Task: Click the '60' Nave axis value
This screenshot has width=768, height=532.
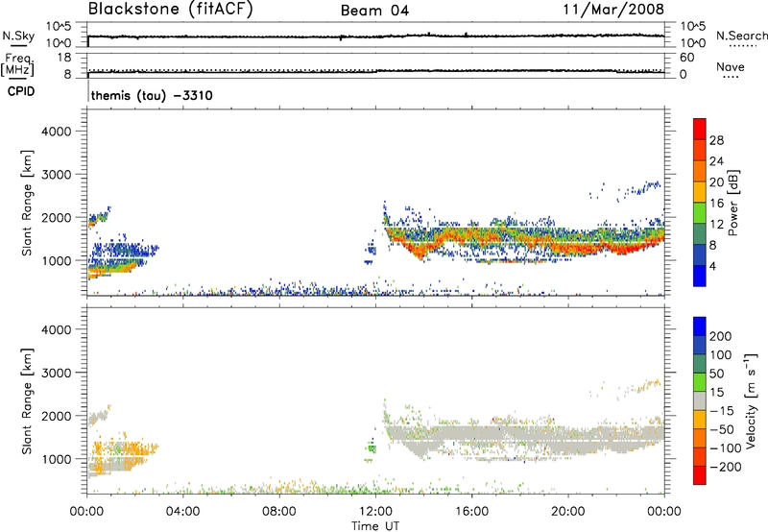Action: (x=686, y=58)
